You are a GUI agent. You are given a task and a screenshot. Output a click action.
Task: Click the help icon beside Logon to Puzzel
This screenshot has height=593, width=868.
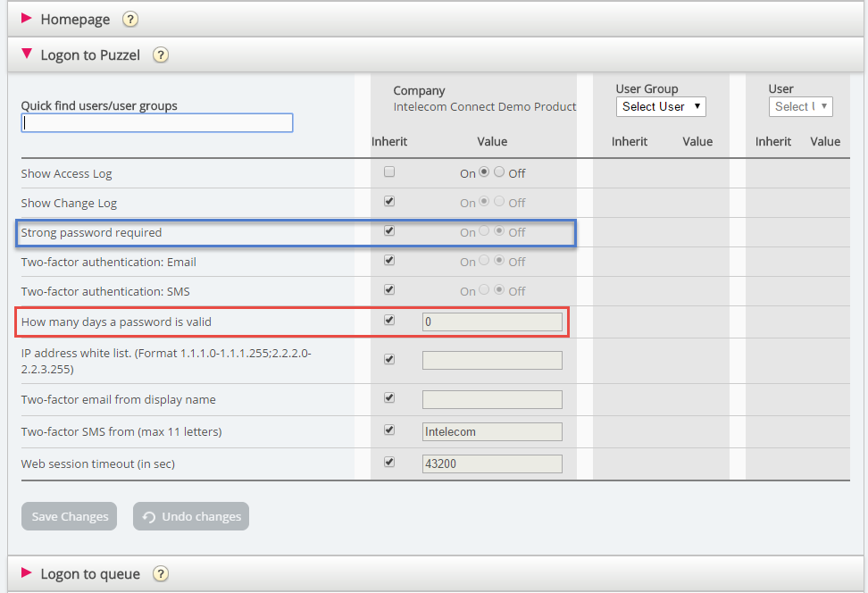[160, 54]
